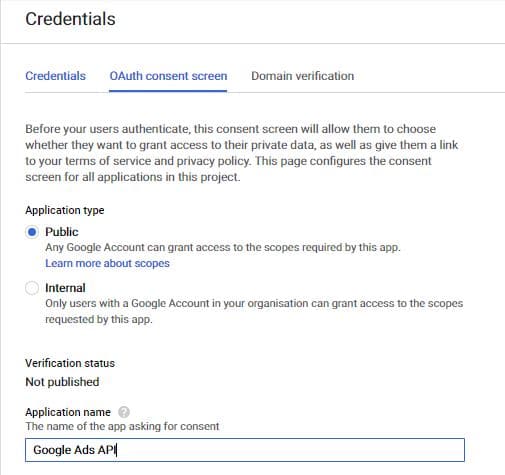Switch to the Credentials tab

[56, 76]
